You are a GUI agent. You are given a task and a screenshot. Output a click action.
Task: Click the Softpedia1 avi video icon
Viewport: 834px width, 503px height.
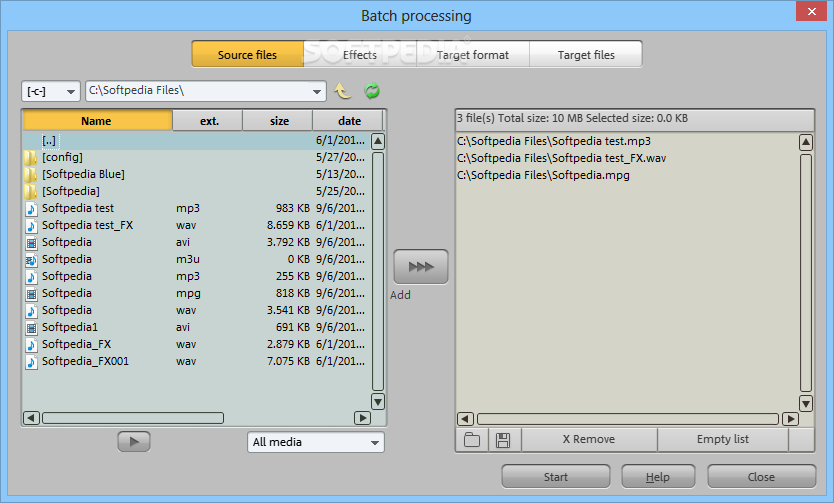(31, 328)
